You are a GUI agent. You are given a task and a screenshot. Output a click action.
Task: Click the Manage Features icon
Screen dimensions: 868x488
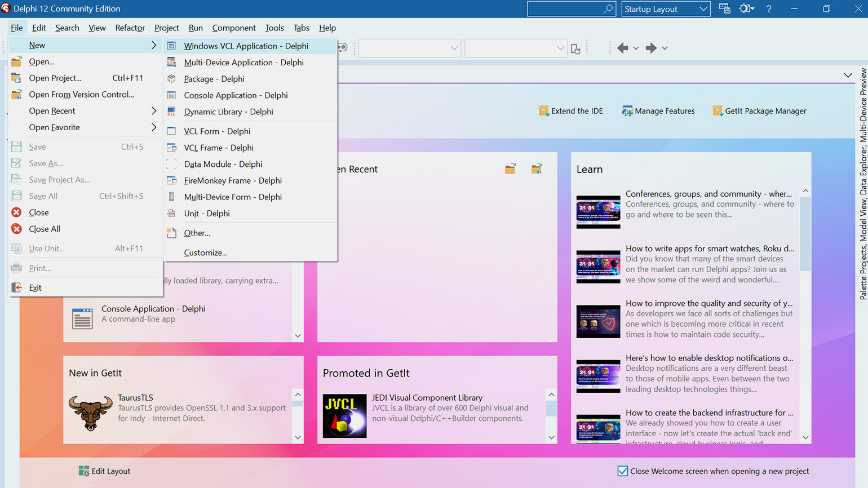(x=627, y=111)
